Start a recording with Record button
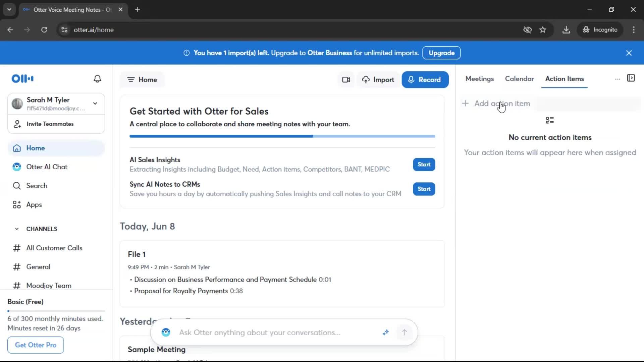The image size is (644, 362). tap(425, 80)
